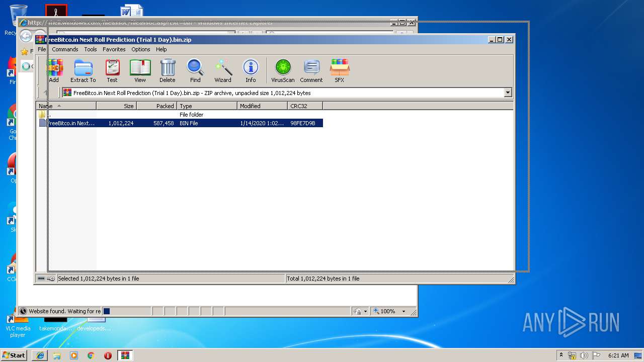Open the Help menu
This screenshot has width=644, height=362.
pos(162,49)
